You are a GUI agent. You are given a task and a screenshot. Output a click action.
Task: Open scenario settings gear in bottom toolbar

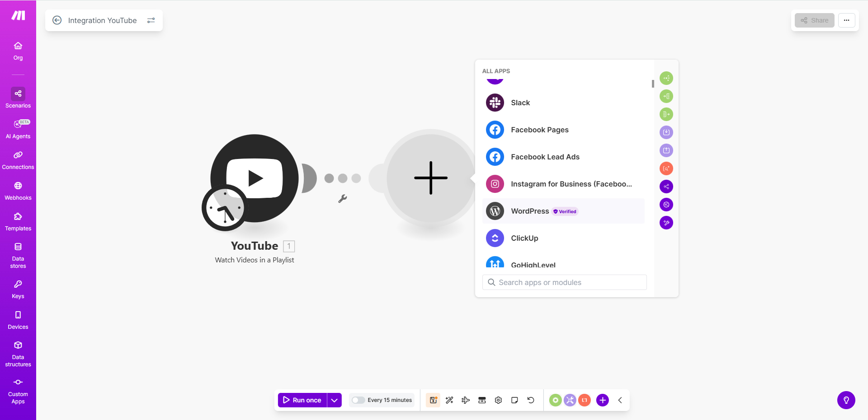(498, 400)
